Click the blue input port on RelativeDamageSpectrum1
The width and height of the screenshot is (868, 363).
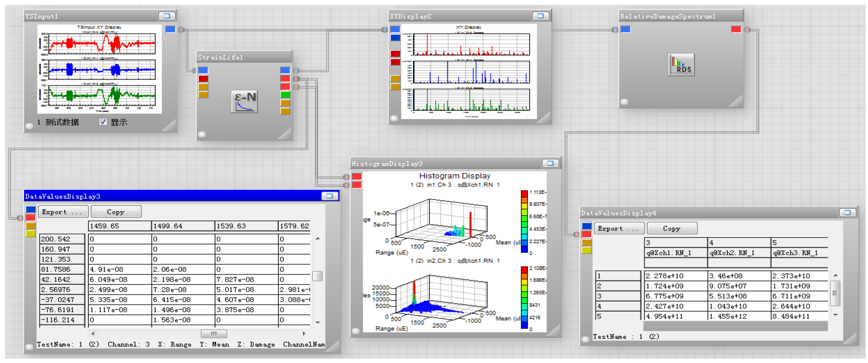625,29
